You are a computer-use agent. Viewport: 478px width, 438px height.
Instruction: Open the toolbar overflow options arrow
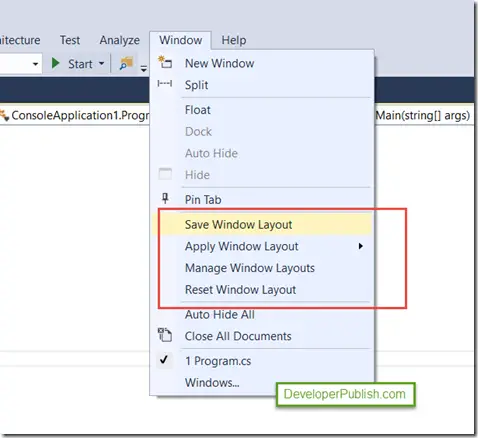(x=143, y=69)
